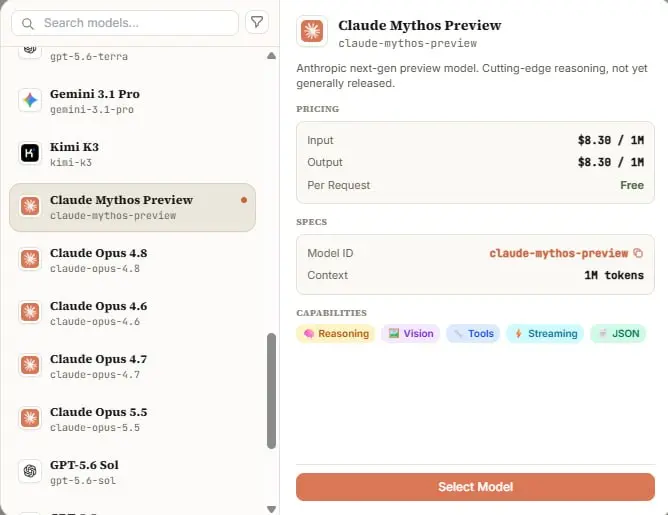
Task: Click the JSON capability tag
Action: coord(619,334)
